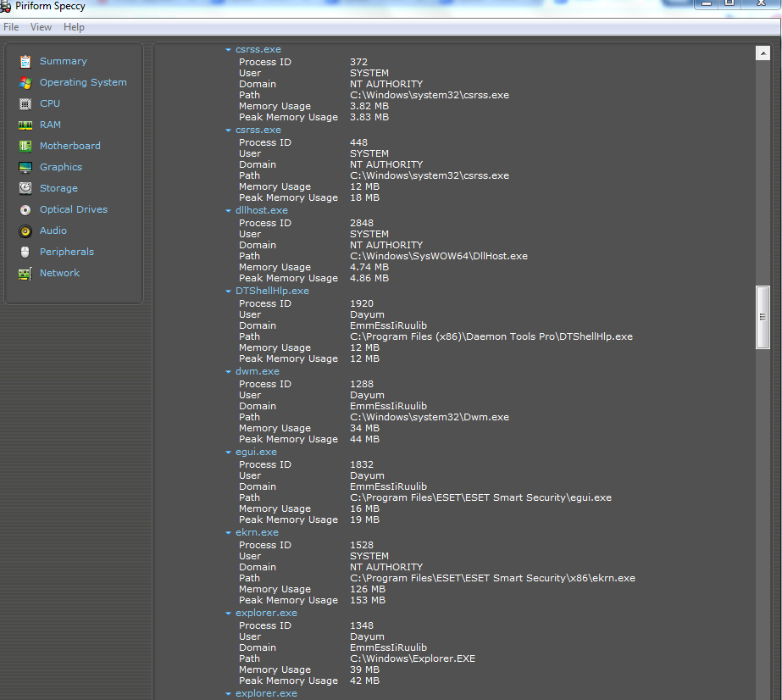Click the 3.82 MB memory usage value
The height and width of the screenshot is (700, 782).
(369, 106)
